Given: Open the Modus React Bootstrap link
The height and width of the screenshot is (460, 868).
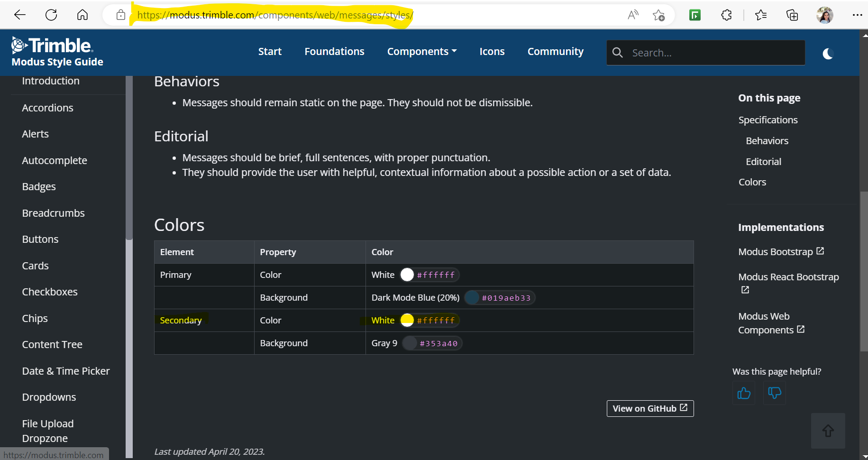Looking at the screenshot, I should (788, 276).
